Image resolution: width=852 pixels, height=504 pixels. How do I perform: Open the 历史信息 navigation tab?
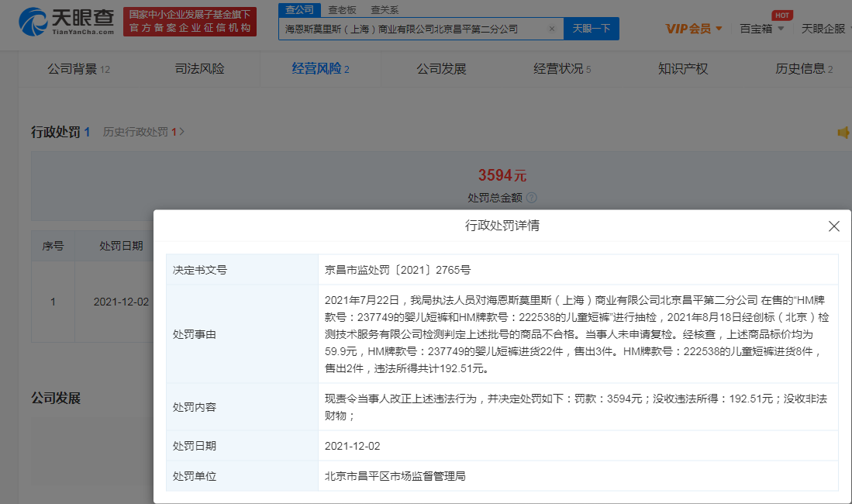(804, 69)
